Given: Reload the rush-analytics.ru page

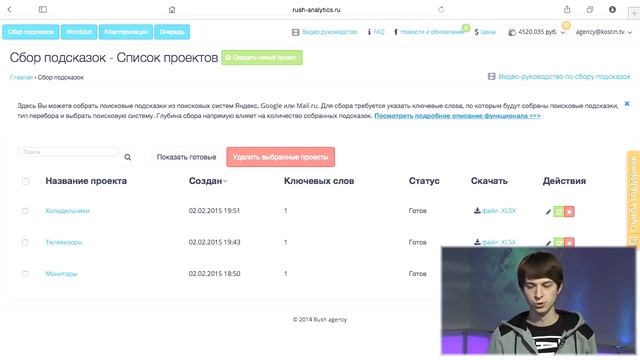Looking at the screenshot, I should click(441, 9).
